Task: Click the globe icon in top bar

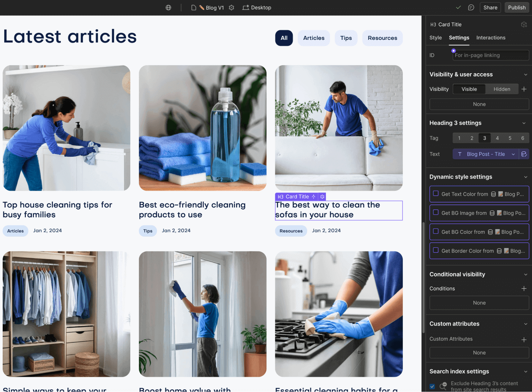Action: pos(169,8)
